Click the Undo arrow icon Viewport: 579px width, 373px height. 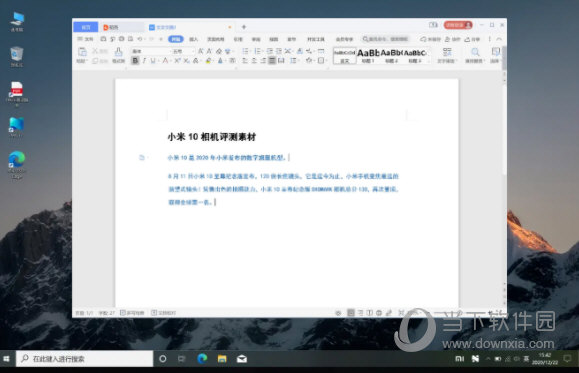140,39
